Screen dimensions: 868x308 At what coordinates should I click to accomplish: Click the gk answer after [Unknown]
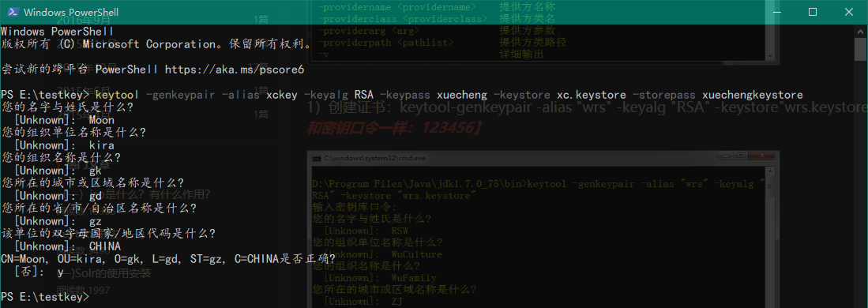point(96,171)
